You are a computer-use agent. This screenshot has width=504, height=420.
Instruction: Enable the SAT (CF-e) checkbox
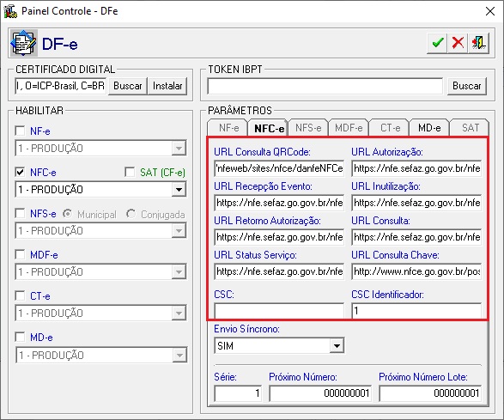pos(130,172)
